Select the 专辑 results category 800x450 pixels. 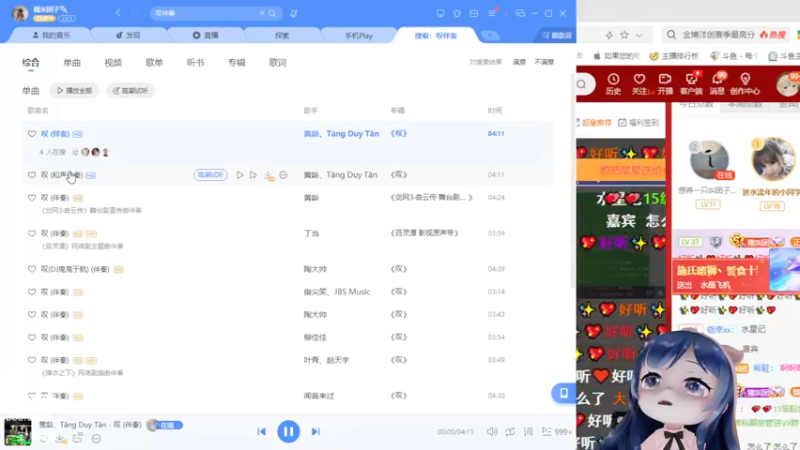tap(236, 62)
